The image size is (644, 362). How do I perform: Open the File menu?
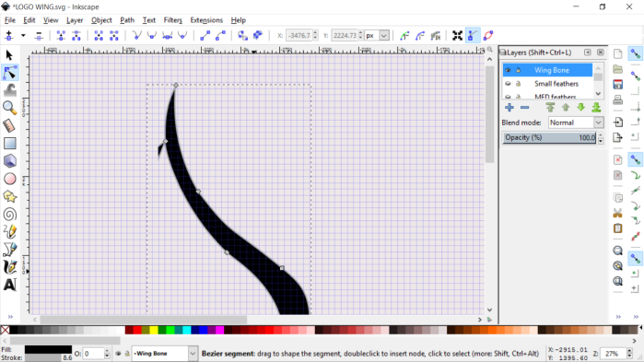9,20
